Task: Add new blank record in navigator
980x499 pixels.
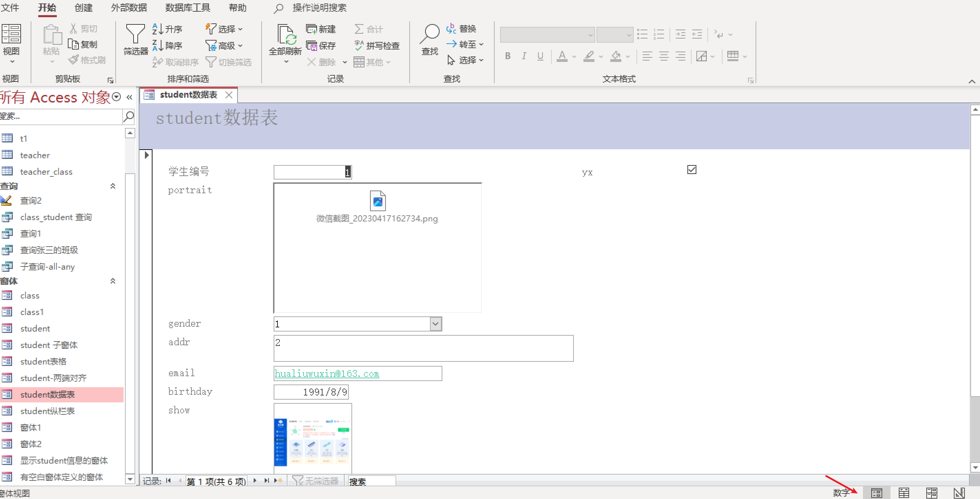Action: [x=278, y=481]
